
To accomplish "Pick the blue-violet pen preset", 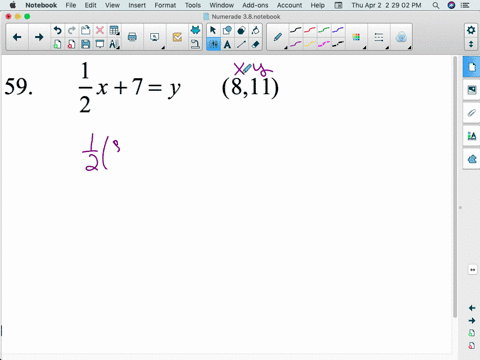I will [x=338, y=30].
